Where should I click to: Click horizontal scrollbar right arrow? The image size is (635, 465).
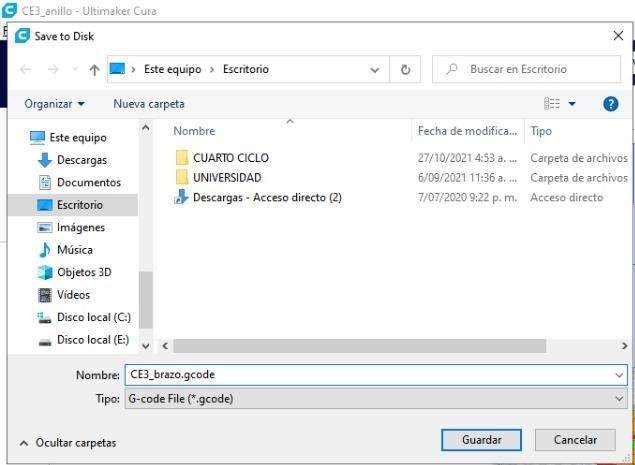tap(624, 346)
